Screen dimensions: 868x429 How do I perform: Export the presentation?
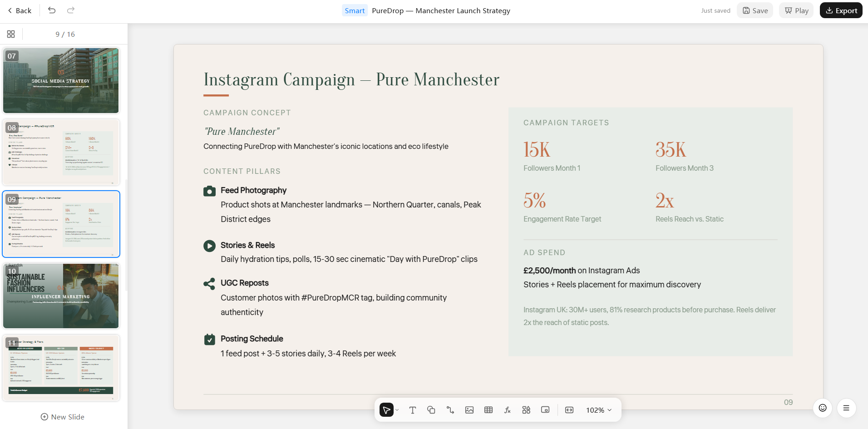point(841,10)
